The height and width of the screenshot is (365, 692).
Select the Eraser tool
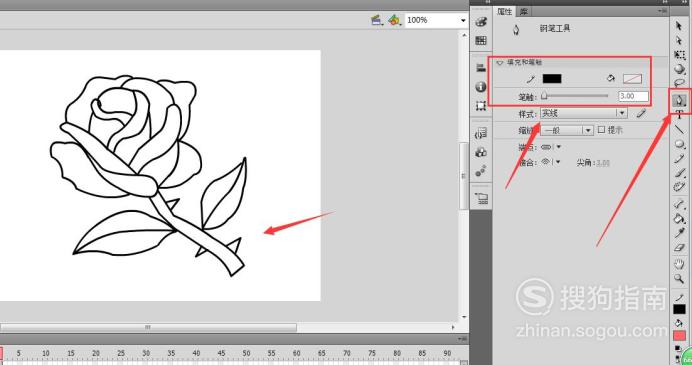tap(679, 248)
